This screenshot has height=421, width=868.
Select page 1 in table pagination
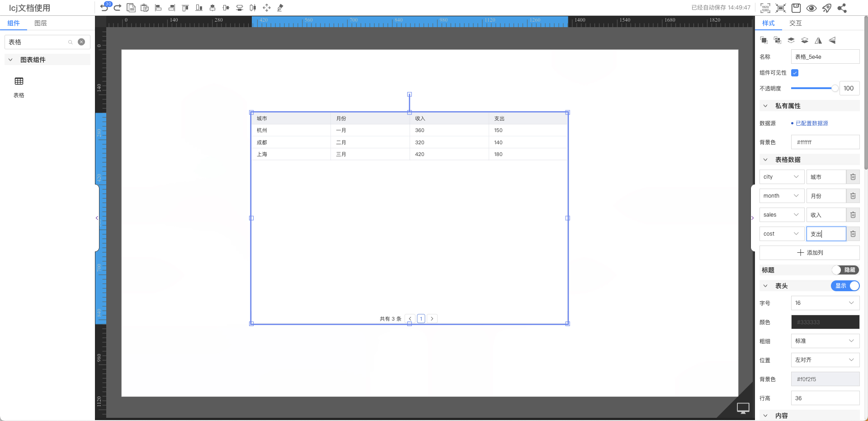tap(421, 319)
